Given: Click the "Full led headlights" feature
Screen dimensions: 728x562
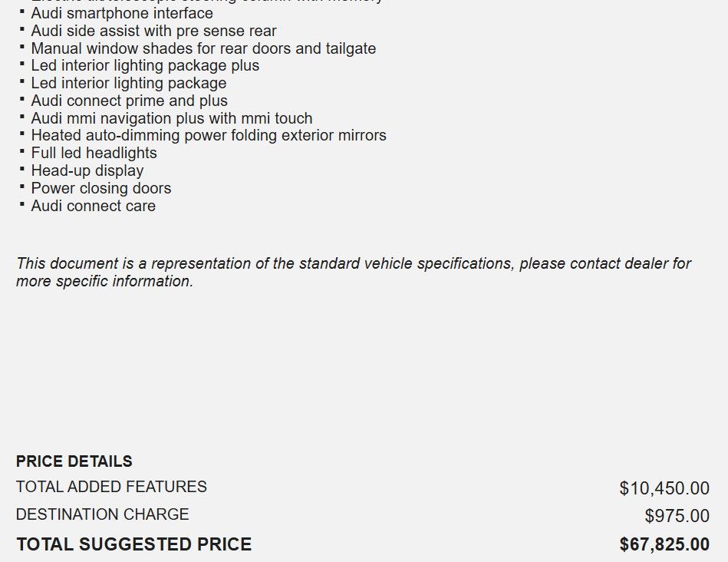Looking at the screenshot, I should pyautogui.click(x=94, y=154).
